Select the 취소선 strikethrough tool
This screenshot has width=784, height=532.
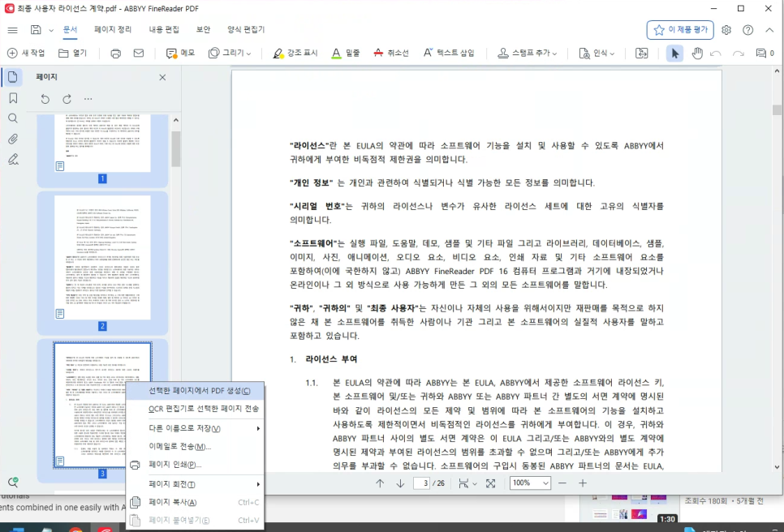(390, 53)
